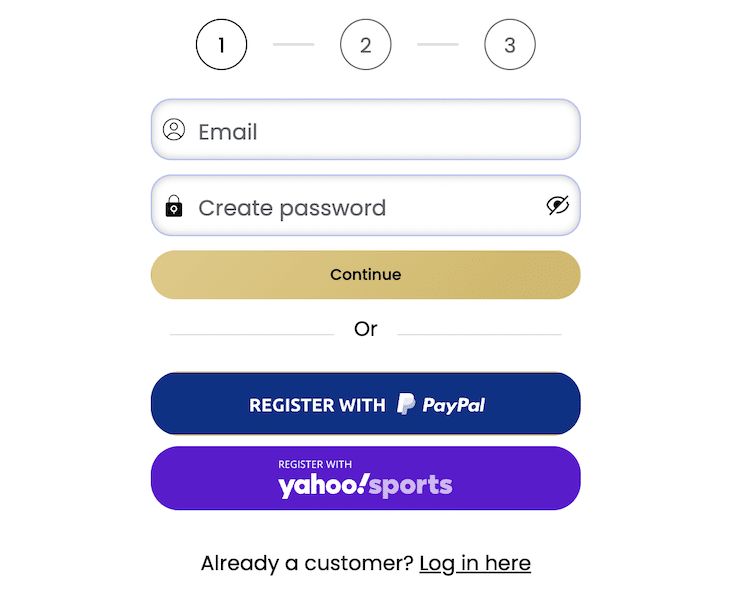Open the Log in here link
Image resolution: width=740 pixels, height=596 pixels.
tap(475, 563)
